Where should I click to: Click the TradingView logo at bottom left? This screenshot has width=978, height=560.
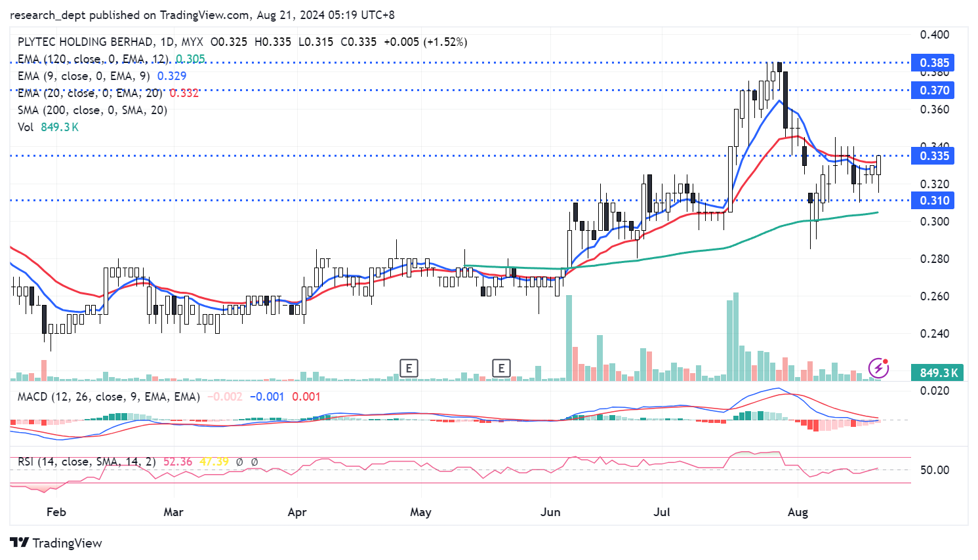[x=56, y=543]
